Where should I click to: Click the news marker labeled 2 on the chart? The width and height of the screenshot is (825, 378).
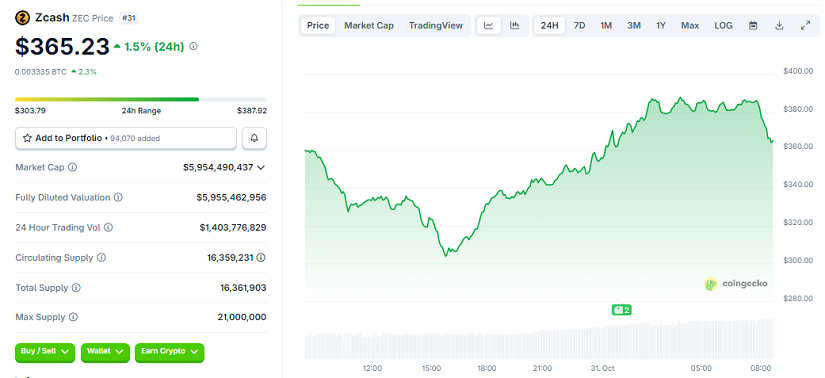621,310
